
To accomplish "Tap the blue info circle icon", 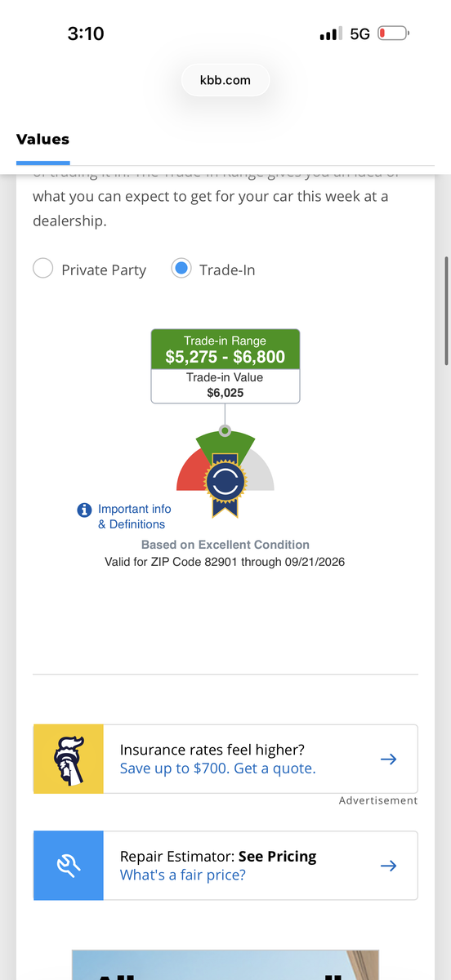I will [x=83, y=510].
